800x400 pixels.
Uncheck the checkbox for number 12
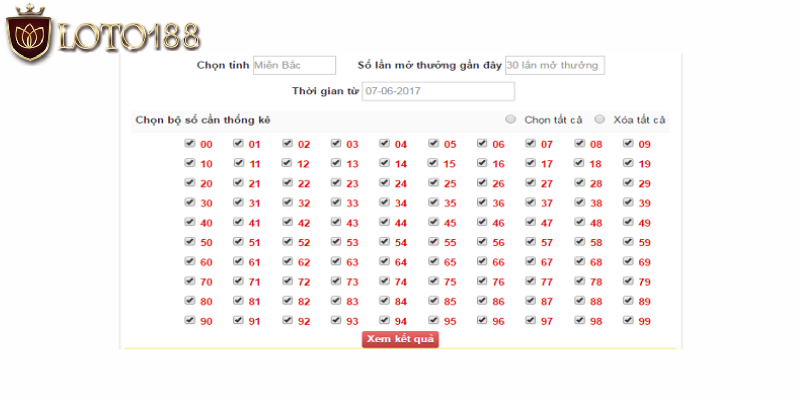coord(287,163)
